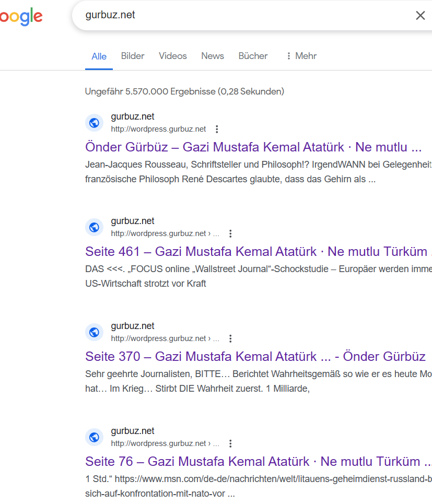Click the Google logo
Screen dimensions: 432x504
[21, 17]
